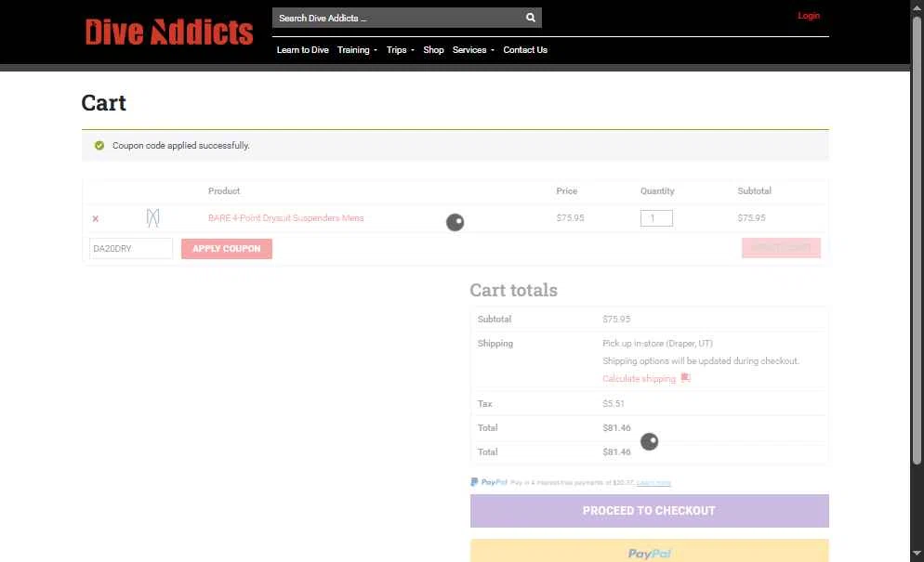Click the search magnifier icon
924x562 pixels.
pyautogui.click(x=531, y=18)
